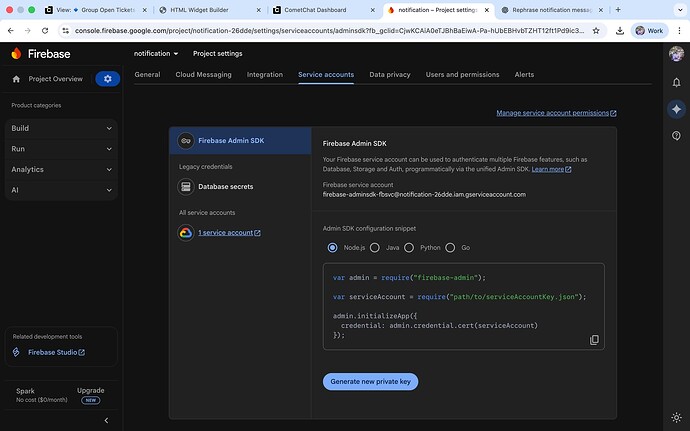Click the Chrome downloads icon
The width and height of the screenshot is (690, 431).
point(619,31)
